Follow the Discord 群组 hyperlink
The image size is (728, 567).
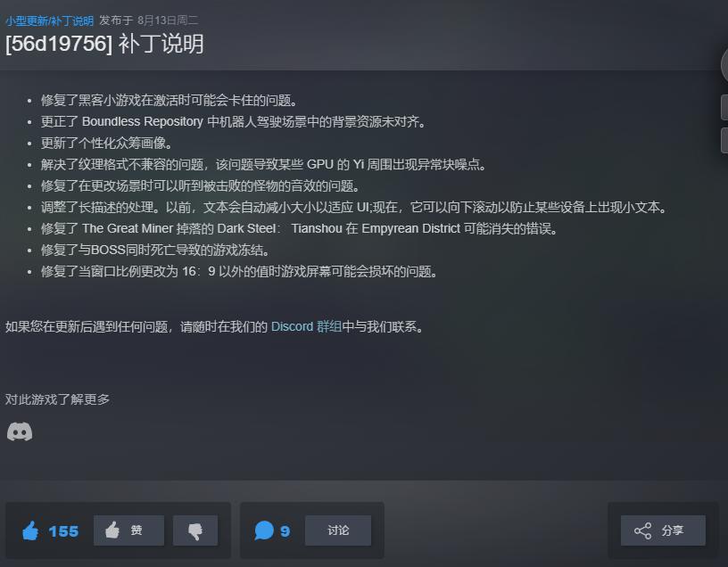pos(306,326)
